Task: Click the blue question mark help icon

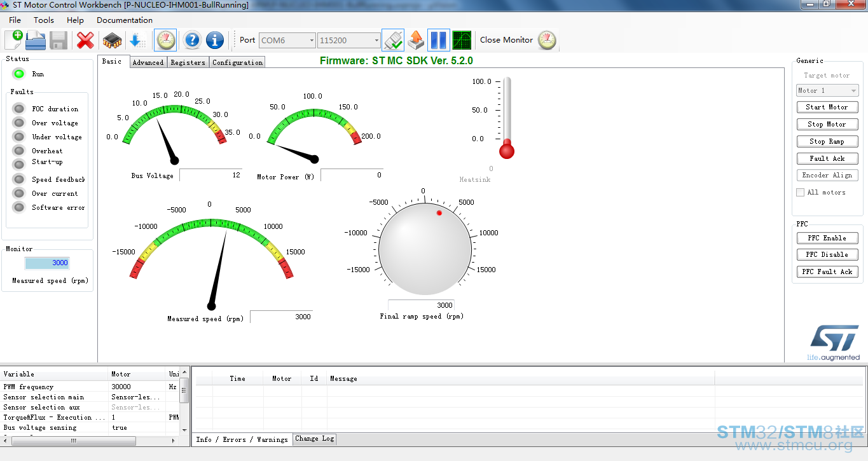Action: pyautogui.click(x=192, y=40)
